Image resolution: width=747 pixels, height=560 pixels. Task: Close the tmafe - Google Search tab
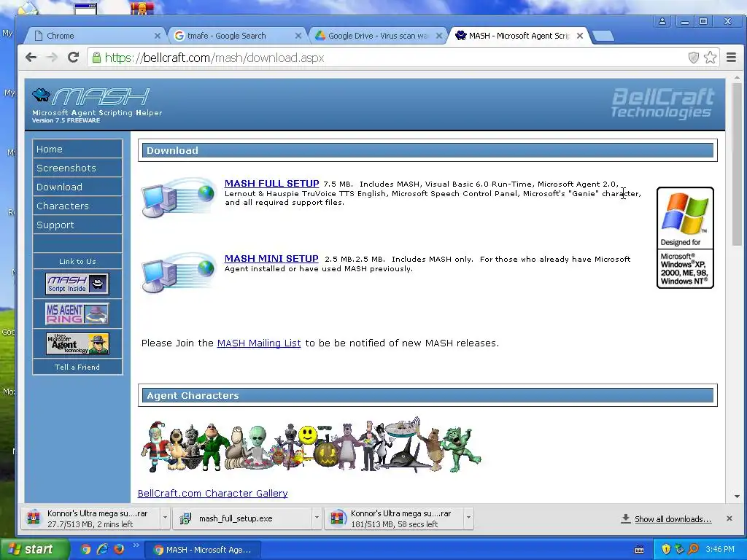click(298, 36)
